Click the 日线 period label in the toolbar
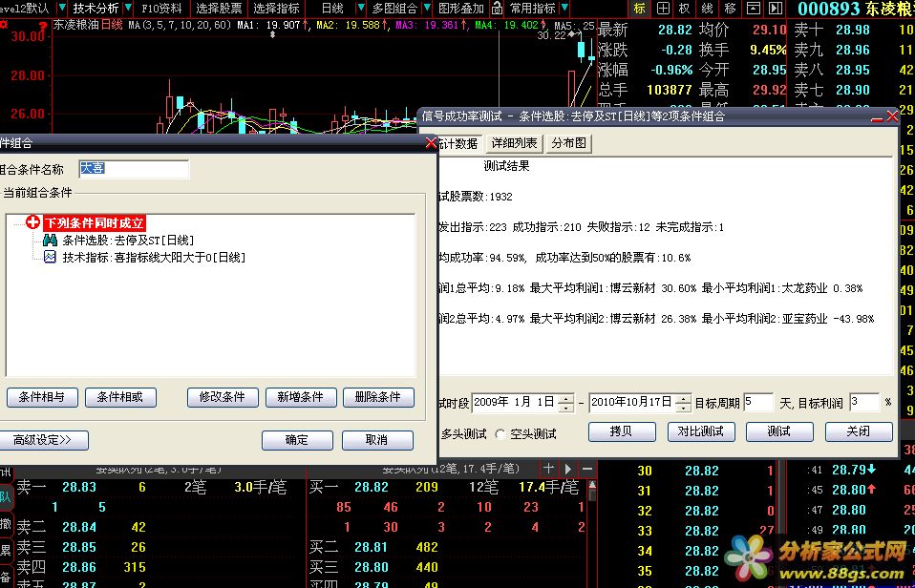Image resolution: width=915 pixels, height=588 pixels. [332, 9]
